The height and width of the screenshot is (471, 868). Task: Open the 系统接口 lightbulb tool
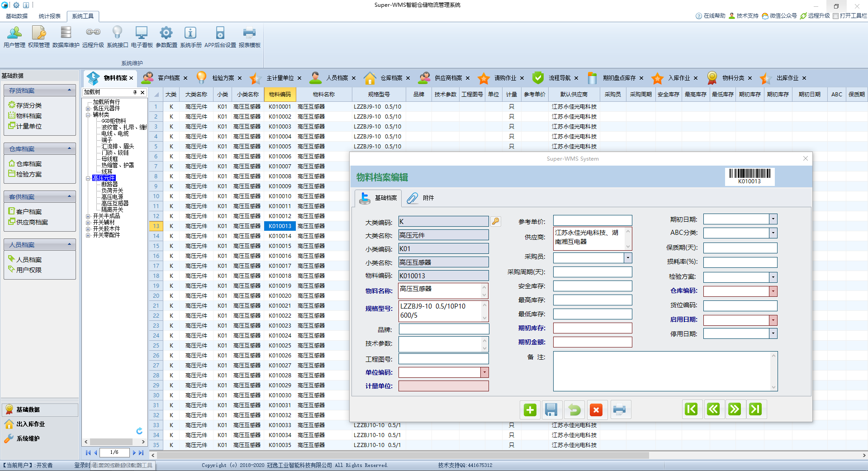click(118, 37)
